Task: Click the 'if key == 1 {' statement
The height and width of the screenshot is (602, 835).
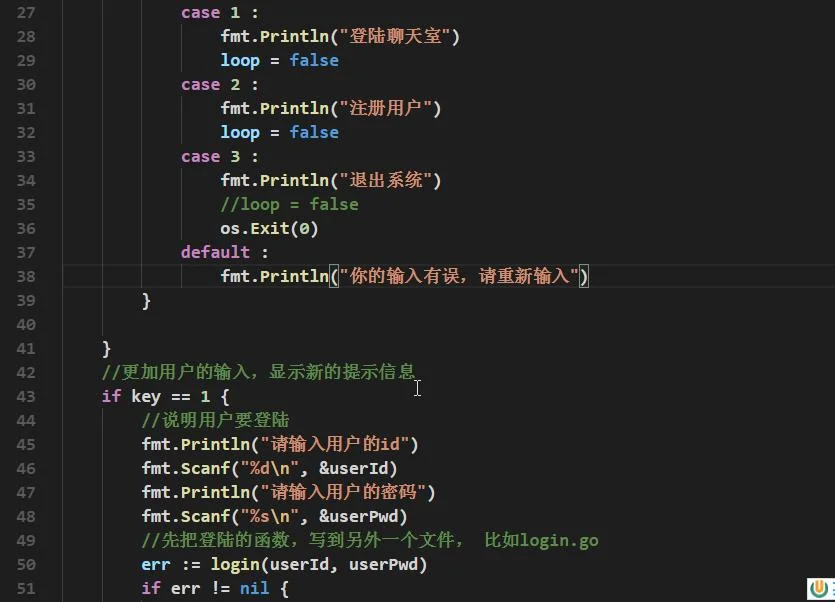Action: (x=166, y=396)
